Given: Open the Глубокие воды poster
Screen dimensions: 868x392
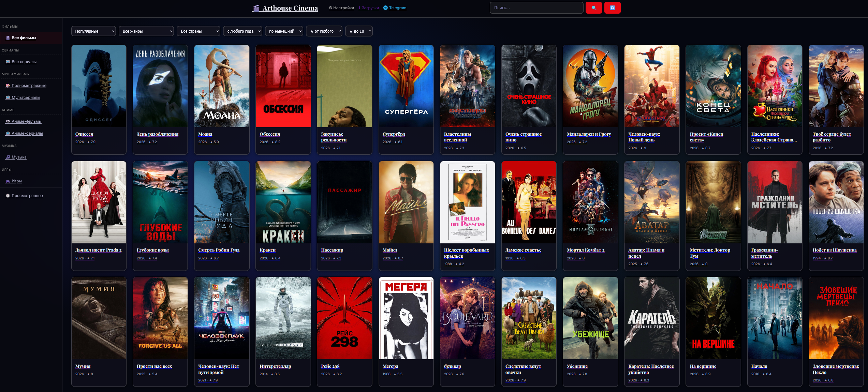Looking at the screenshot, I should [x=160, y=202].
